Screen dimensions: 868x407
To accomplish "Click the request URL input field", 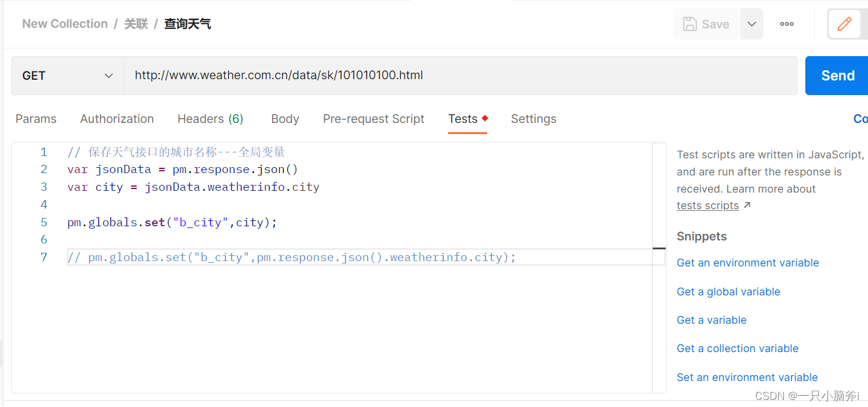I will (460, 76).
